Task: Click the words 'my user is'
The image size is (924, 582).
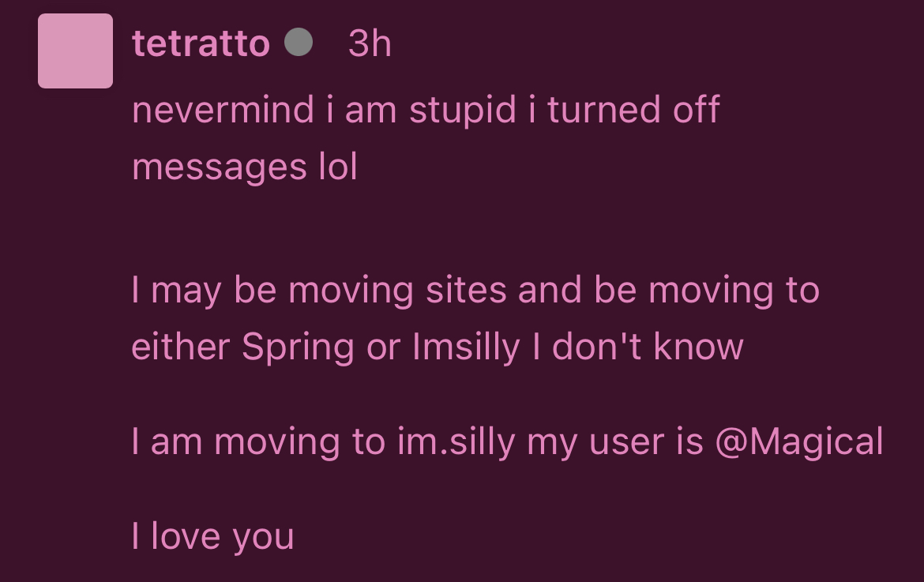Action: coord(615,441)
